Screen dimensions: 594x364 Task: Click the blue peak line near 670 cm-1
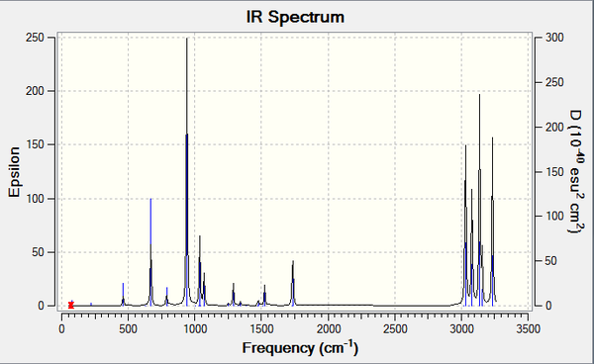[150, 252]
